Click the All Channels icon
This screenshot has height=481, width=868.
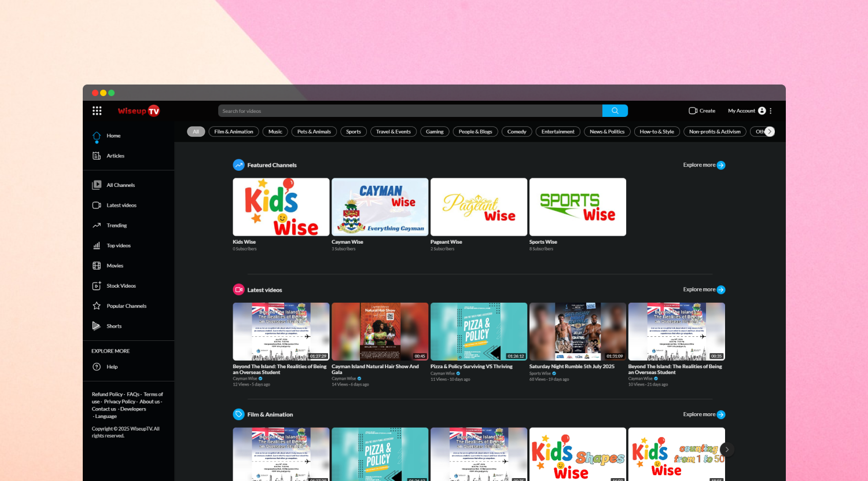coord(97,185)
